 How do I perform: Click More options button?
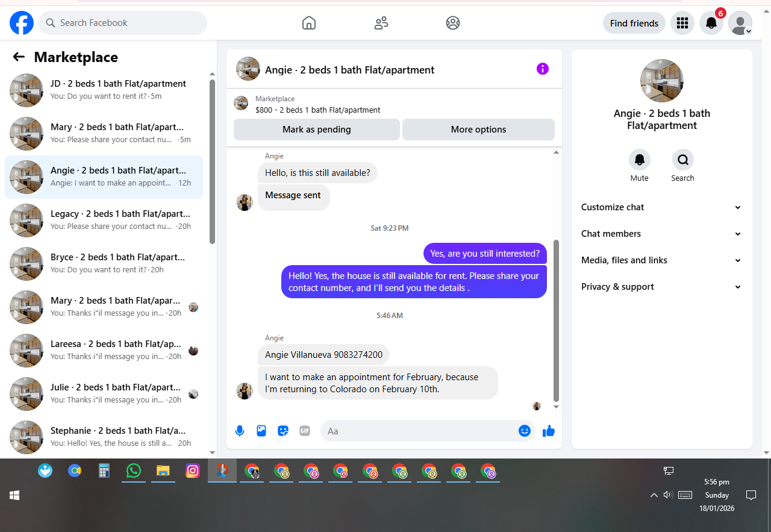coord(478,130)
